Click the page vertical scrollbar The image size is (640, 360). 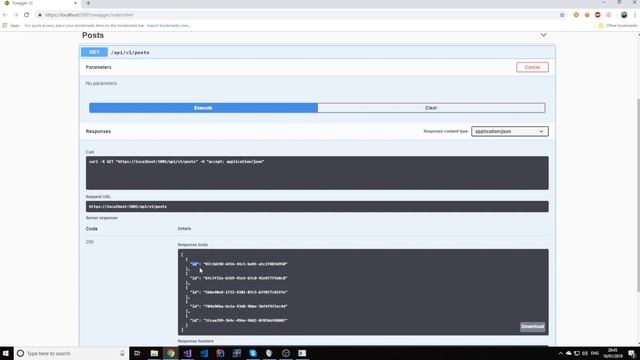(x=638, y=196)
